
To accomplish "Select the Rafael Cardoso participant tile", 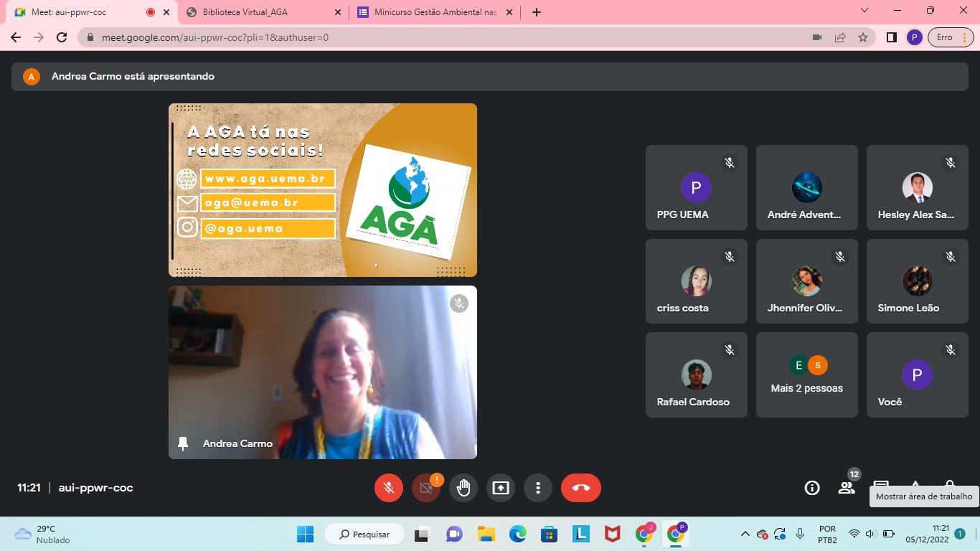I will [x=697, y=375].
